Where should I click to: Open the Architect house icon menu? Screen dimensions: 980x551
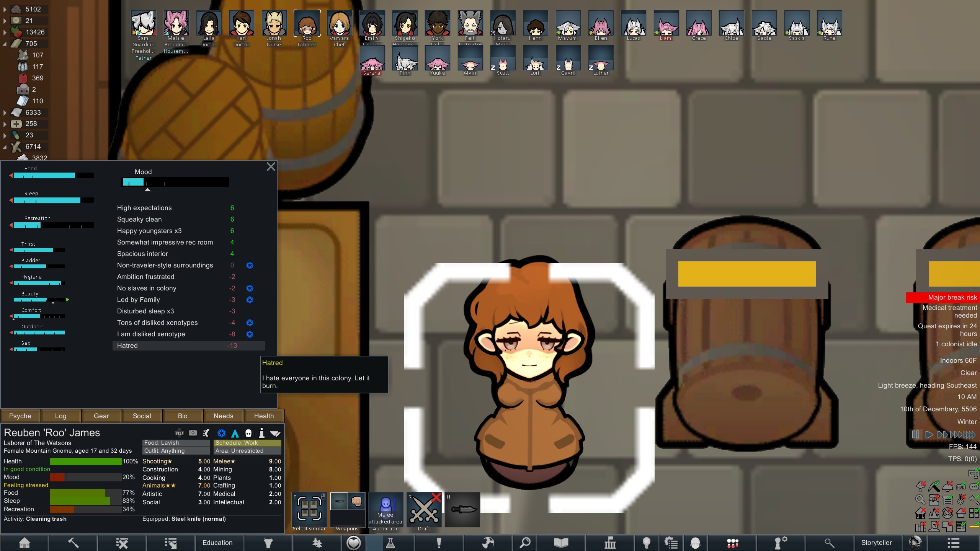[24, 543]
